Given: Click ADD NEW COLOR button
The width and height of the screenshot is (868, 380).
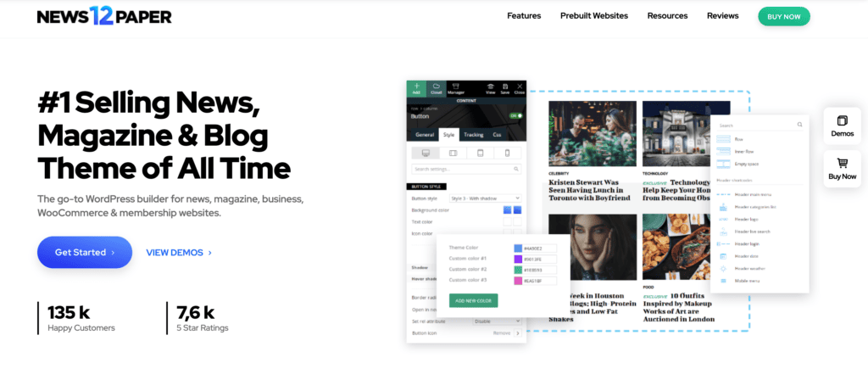Looking at the screenshot, I should [x=473, y=301].
